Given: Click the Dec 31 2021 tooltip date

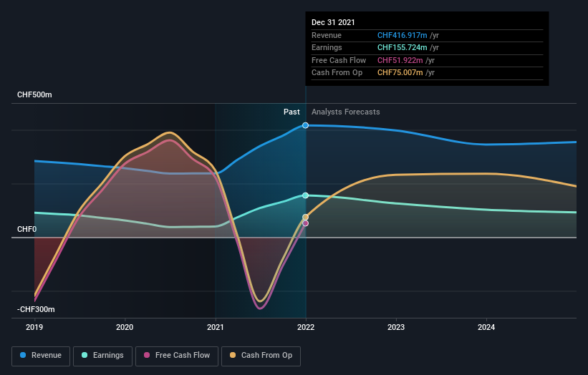Looking at the screenshot, I should tap(333, 22).
